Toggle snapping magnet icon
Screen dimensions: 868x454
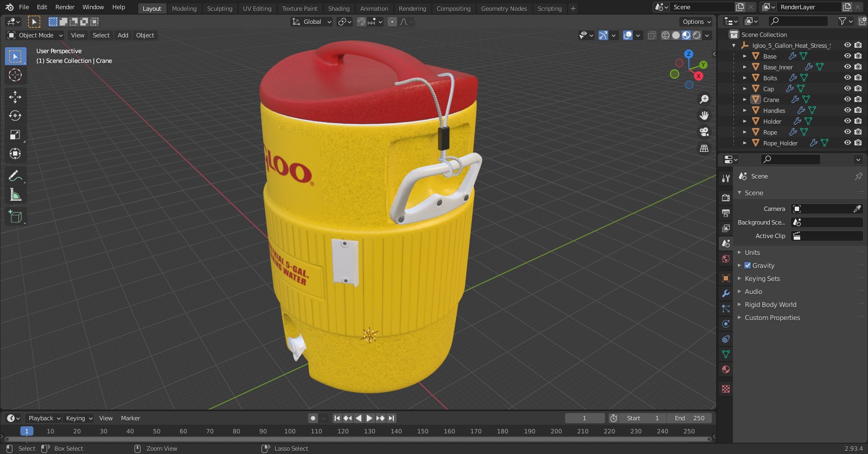[361, 22]
